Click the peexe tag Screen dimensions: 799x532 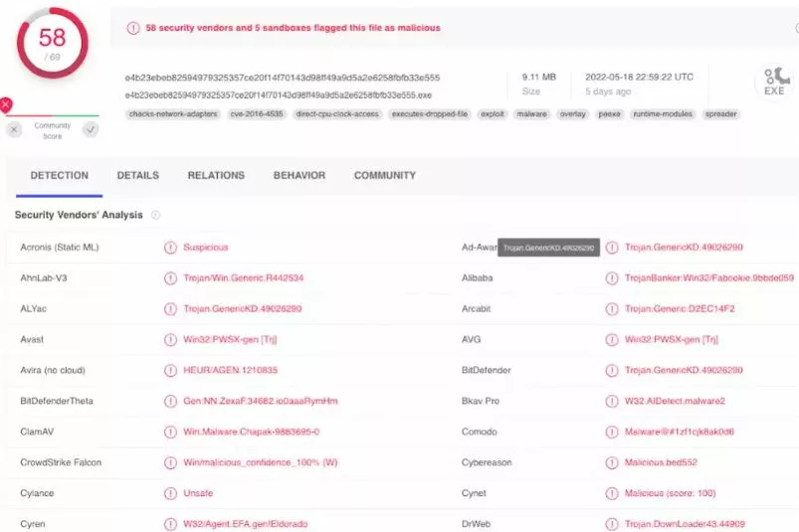pos(609,114)
